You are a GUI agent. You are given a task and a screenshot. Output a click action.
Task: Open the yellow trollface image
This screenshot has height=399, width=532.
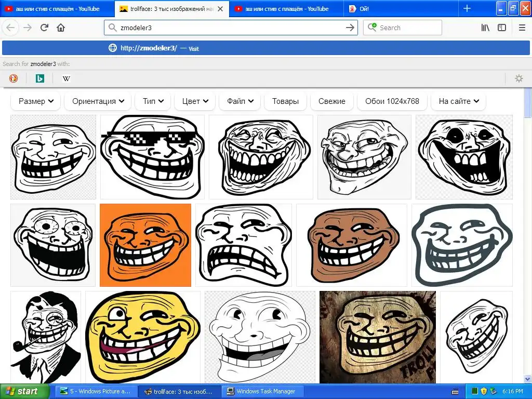143,337
